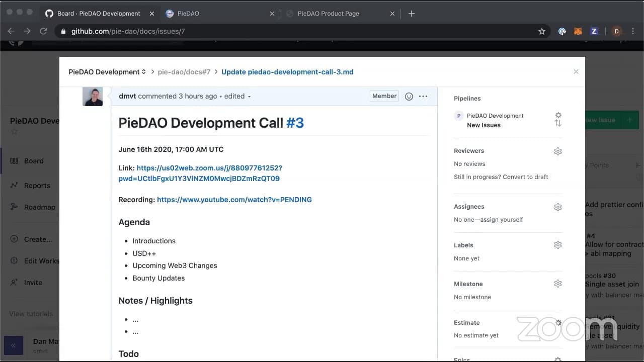The image size is (644, 362).
Task: Click the Notes / Highlights heading
Action: click(155, 301)
